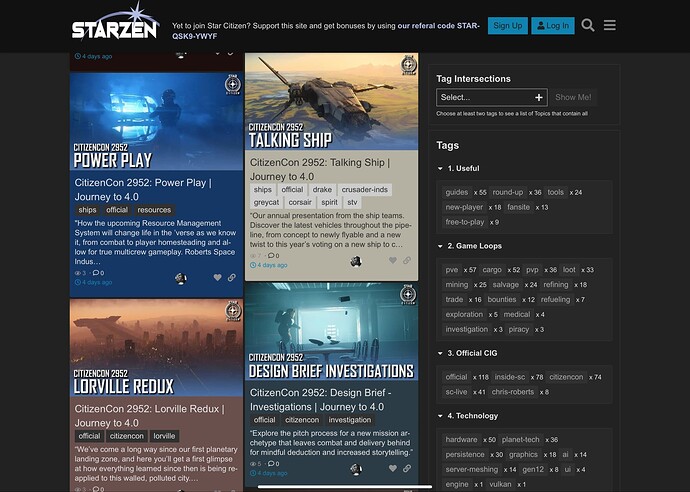Select 'stv' tag on Talking Ship card

point(352,202)
